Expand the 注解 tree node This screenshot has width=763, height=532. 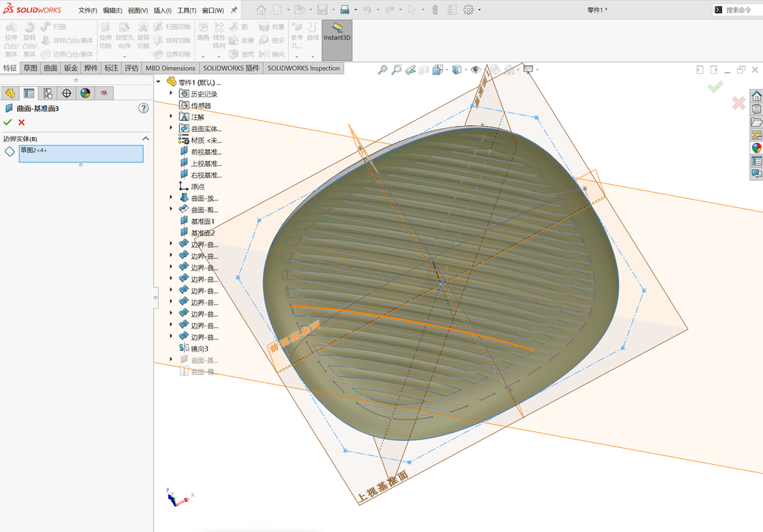click(171, 116)
